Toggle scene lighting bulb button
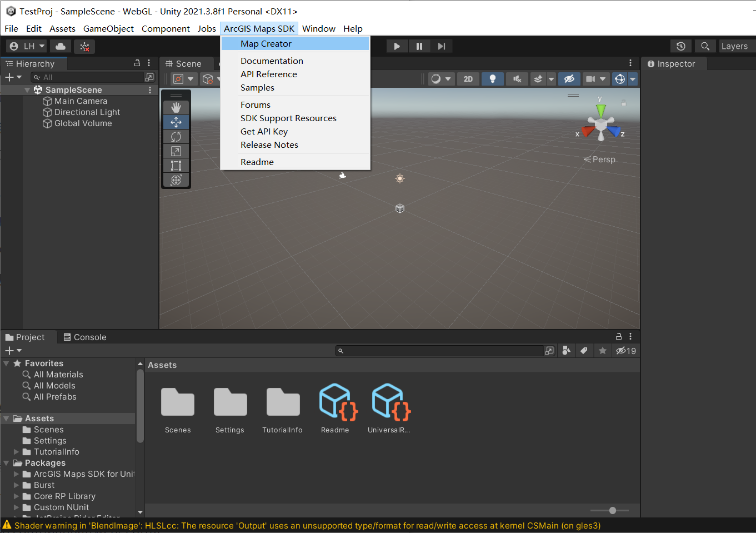756x533 pixels. (x=493, y=79)
